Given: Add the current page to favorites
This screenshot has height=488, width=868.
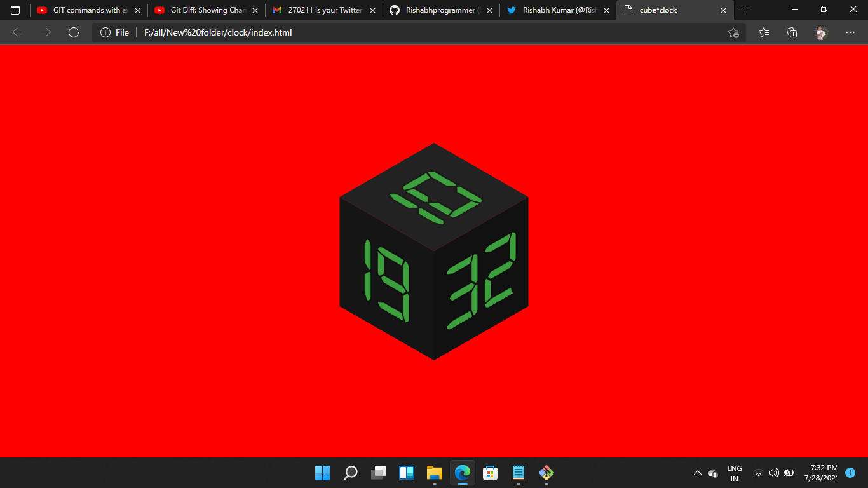Looking at the screenshot, I should [x=734, y=32].
